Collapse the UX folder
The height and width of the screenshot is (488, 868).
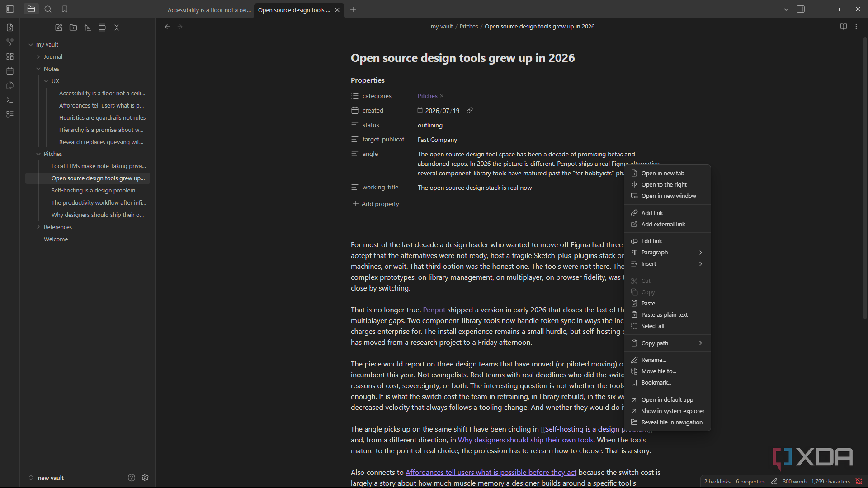46,81
